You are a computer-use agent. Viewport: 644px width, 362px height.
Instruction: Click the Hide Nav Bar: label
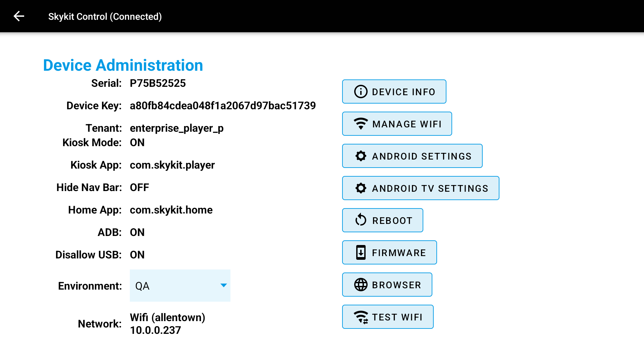click(89, 187)
